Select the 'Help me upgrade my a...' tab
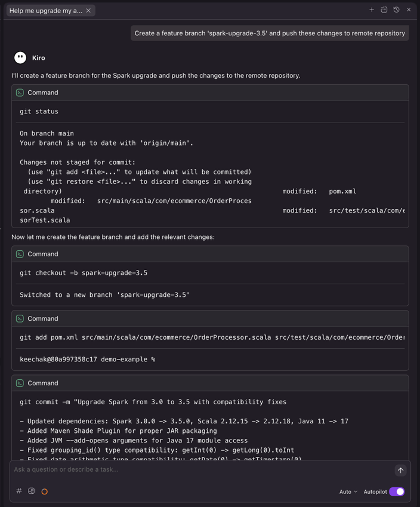The image size is (420, 507). 45,11
